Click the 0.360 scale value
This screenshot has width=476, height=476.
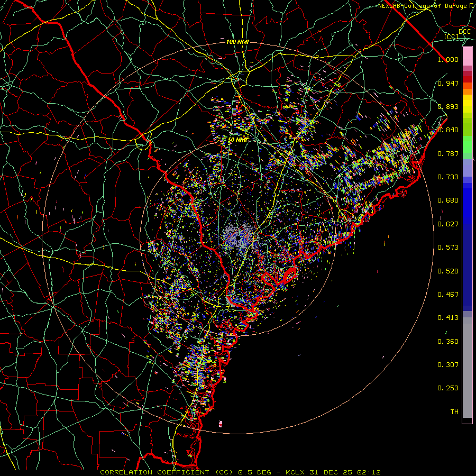(x=448, y=342)
